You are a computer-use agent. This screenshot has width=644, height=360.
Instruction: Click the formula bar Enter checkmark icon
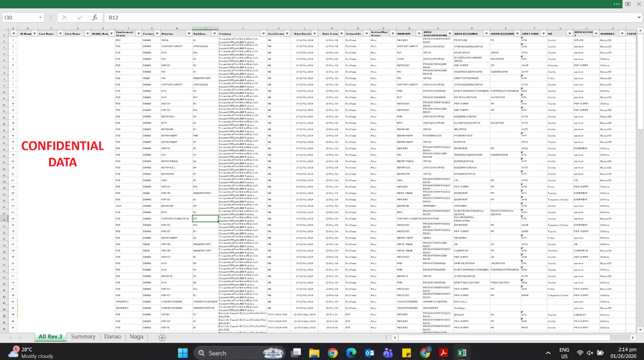click(x=80, y=17)
